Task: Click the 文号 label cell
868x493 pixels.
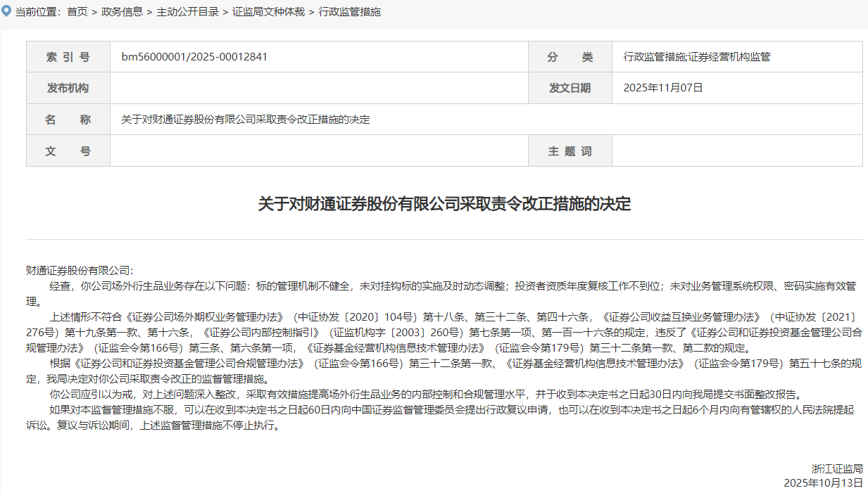Action: coord(68,151)
